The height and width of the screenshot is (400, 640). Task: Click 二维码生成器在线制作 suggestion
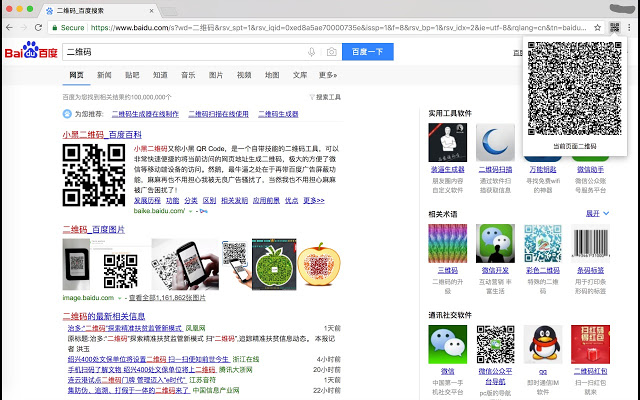click(x=145, y=114)
